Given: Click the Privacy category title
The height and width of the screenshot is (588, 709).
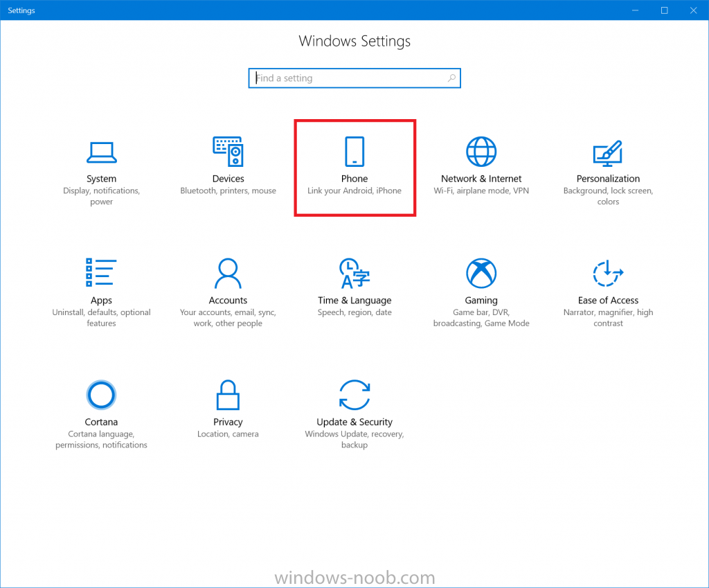Looking at the screenshot, I should click(x=228, y=422).
